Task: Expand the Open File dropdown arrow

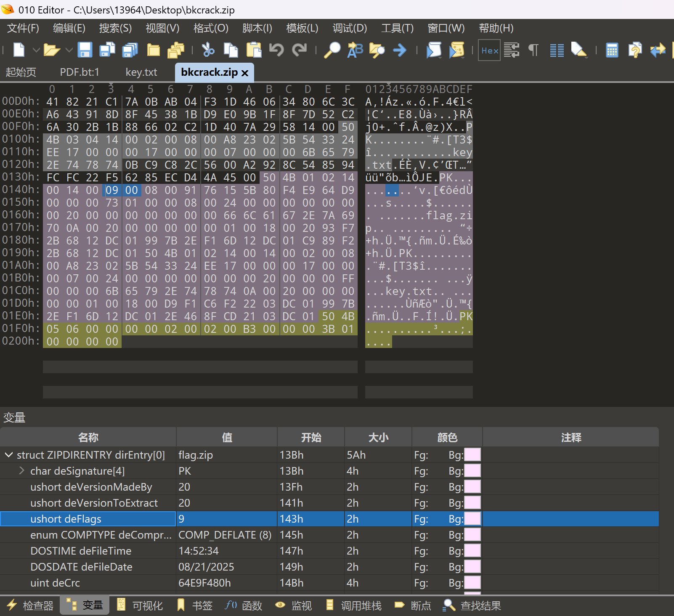Action: click(x=69, y=50)
